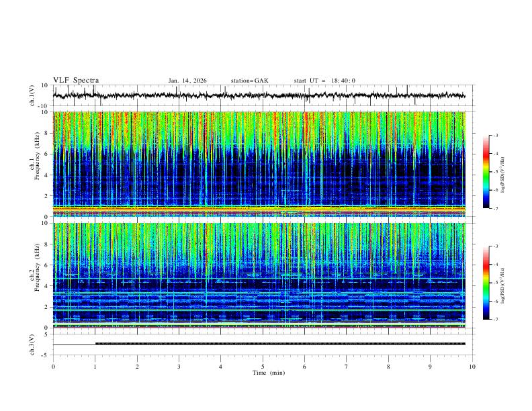This screenshot has width=532, height=411.
Task: Click the '7' tick on the time axis
Action: click(347, 367)
